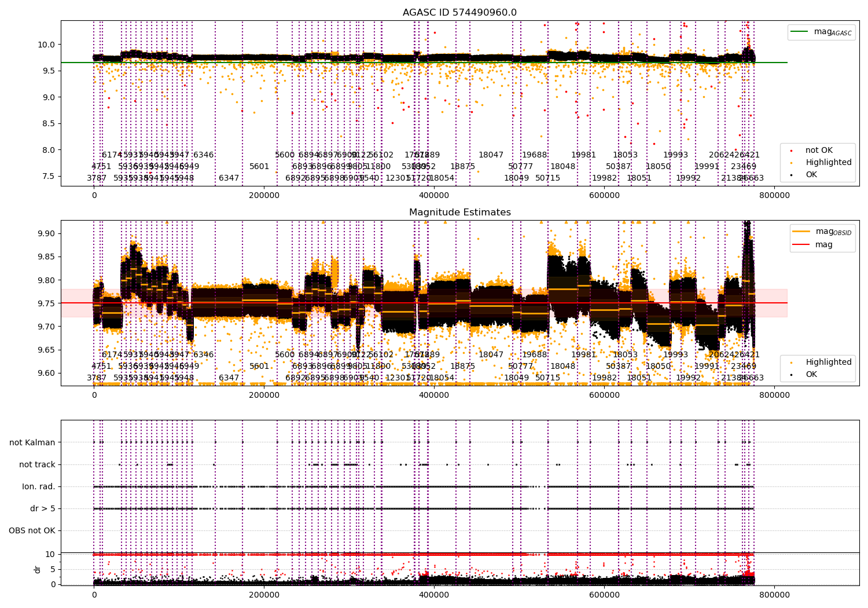The image size is (868, 608).
Task: Click the 8.5 tick on top plot
Action: point(49,123)
